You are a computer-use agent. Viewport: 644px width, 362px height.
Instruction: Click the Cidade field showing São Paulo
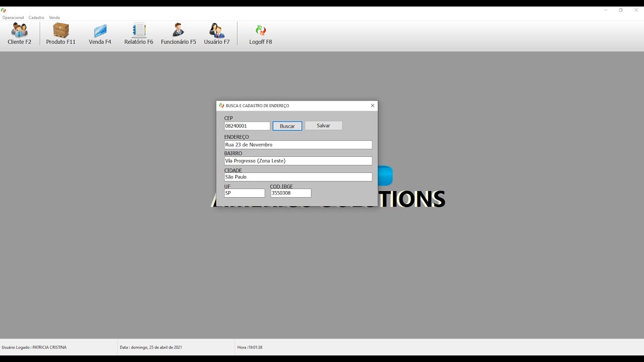298,177
